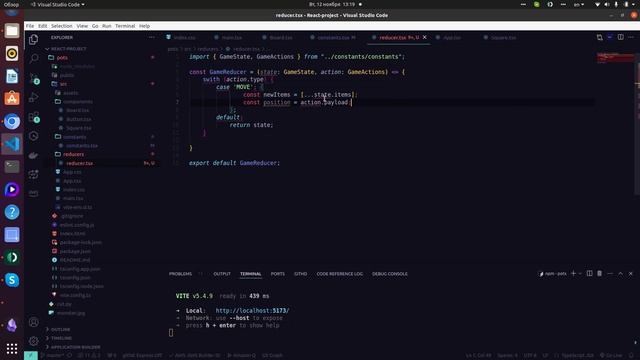Open Run and Debug view
Viewport: 640px width, 360px height.
(x=33, y=98)
